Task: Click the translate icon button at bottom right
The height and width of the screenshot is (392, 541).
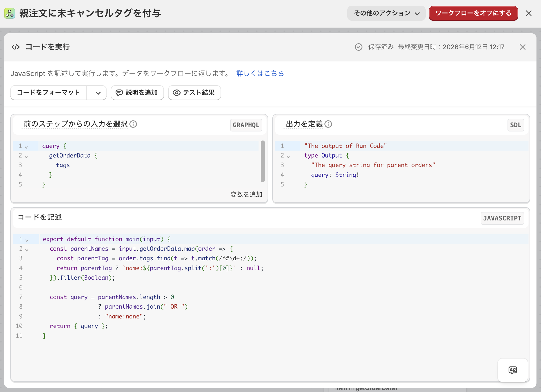Action: click(x=513, y=370)
